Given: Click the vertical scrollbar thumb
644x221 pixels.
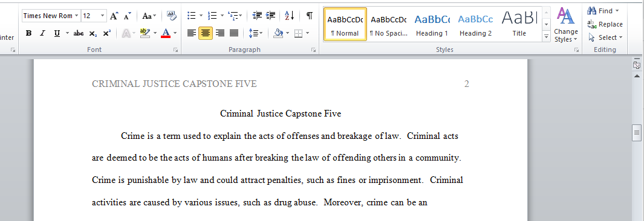Looking at the screenshot, I should (637, 132).
